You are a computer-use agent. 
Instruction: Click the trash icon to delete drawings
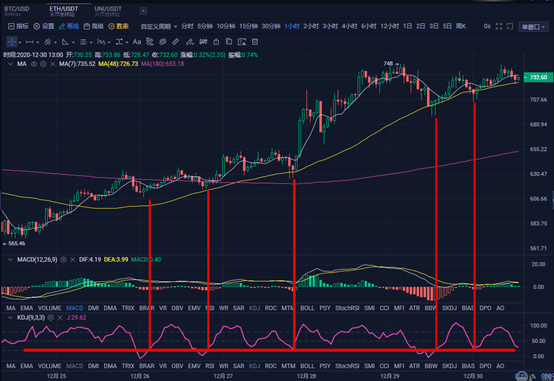coord(255,42)
